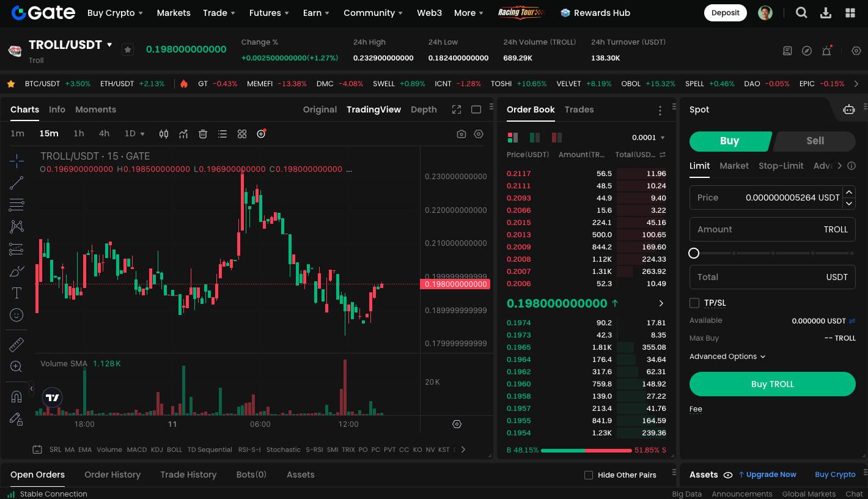868x499 pixels.
Task: Expand the chart to fullscreen
Action: click(x=457, y=109)
